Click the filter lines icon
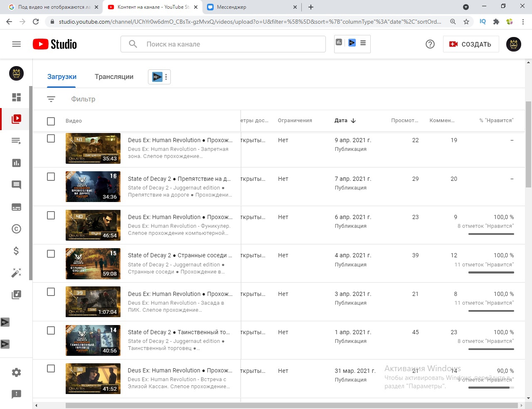Image resolution: width=532 pixels, height=409 pixels. pos(51,99)
